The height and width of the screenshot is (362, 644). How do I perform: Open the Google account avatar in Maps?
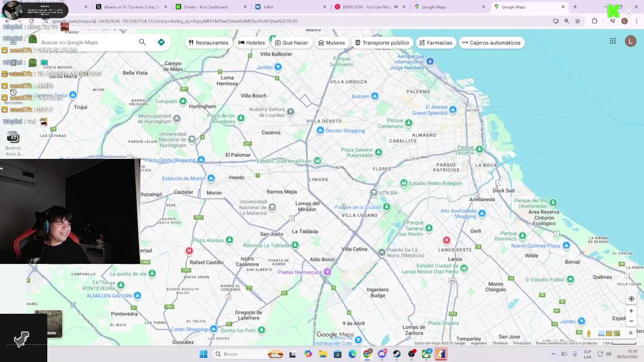630,41
